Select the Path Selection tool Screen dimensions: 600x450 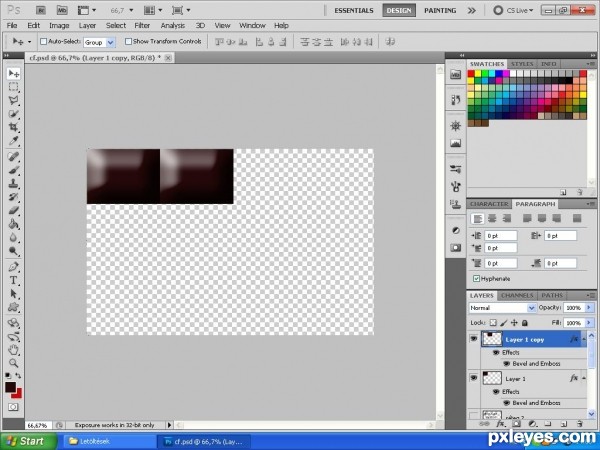(13, 293)
